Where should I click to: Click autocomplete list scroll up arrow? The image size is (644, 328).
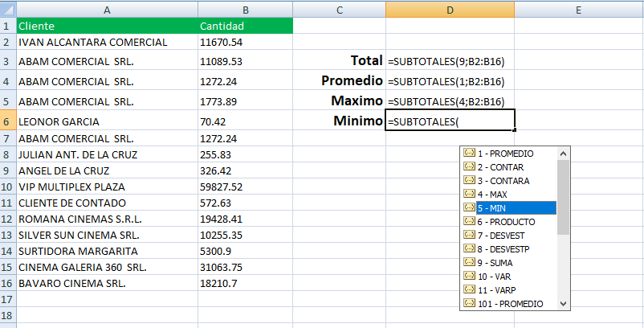coord(563,154)
